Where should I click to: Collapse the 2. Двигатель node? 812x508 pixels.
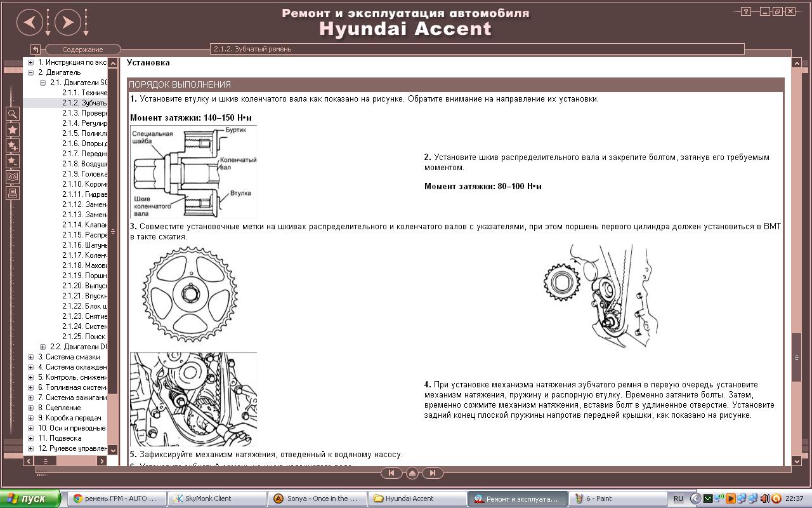(x=30, y=72)
